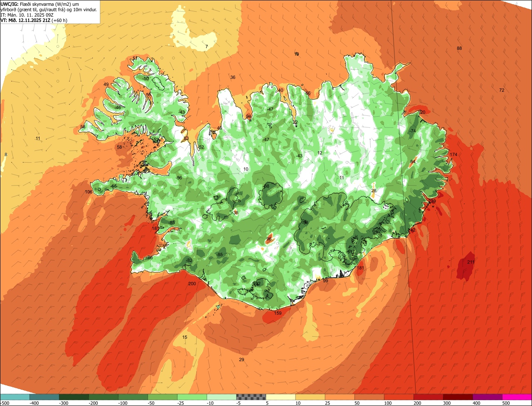Select the magenta swatch above label 500
The width and height of the screenshot is (532, 406).
coord(517,397)
